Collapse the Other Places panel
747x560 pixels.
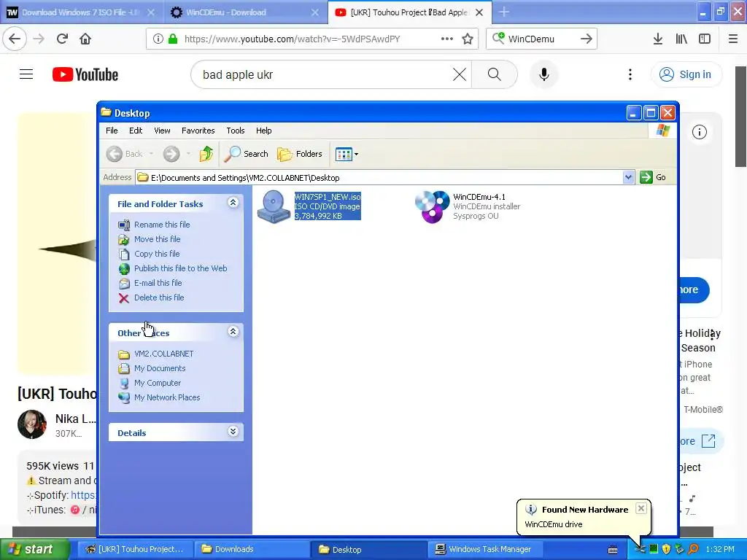(233, 332)
